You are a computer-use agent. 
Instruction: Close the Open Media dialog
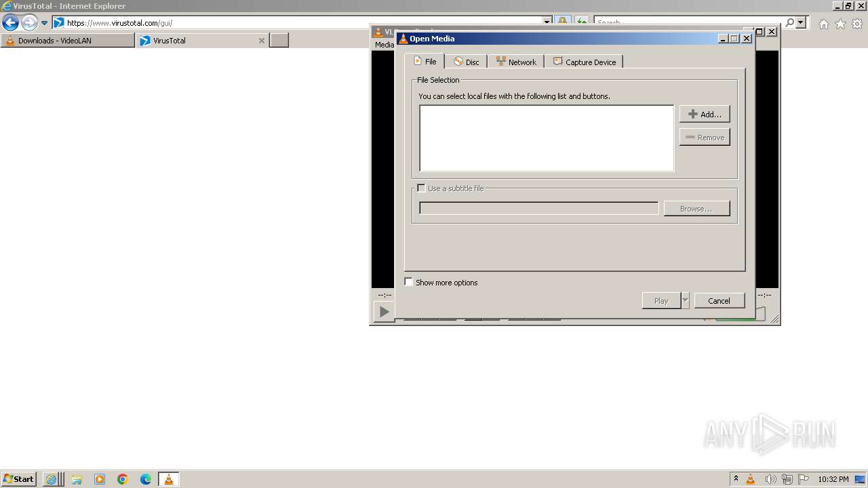pyautogui.click(x=747, y=39)
